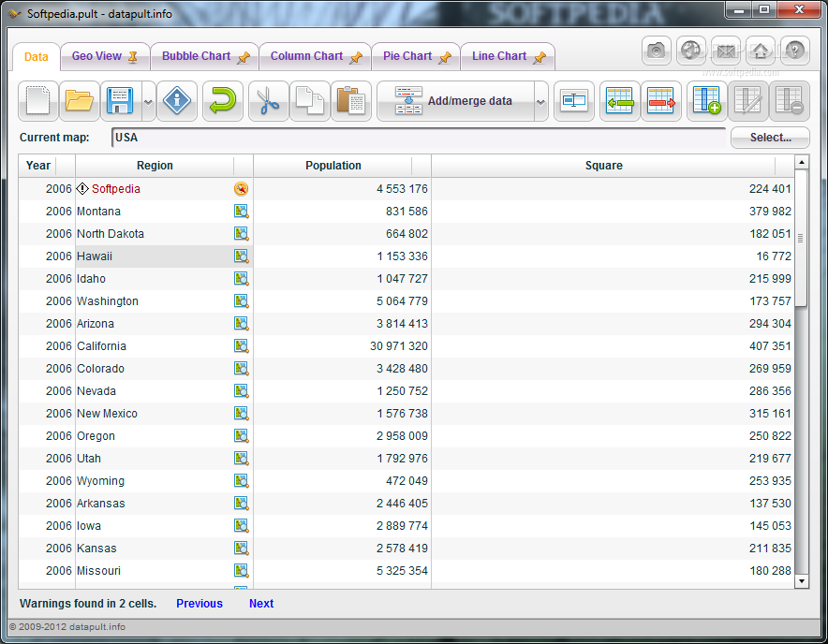Viewport: 828px width, 644px height.
Task: Click the globe icon in top-right
Action: point(690,51)
